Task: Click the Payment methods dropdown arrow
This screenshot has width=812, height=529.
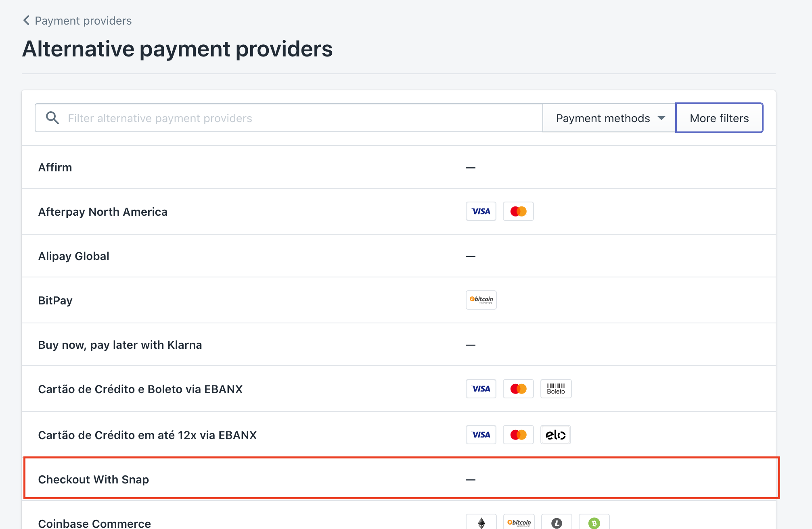Action: point(661,118)
